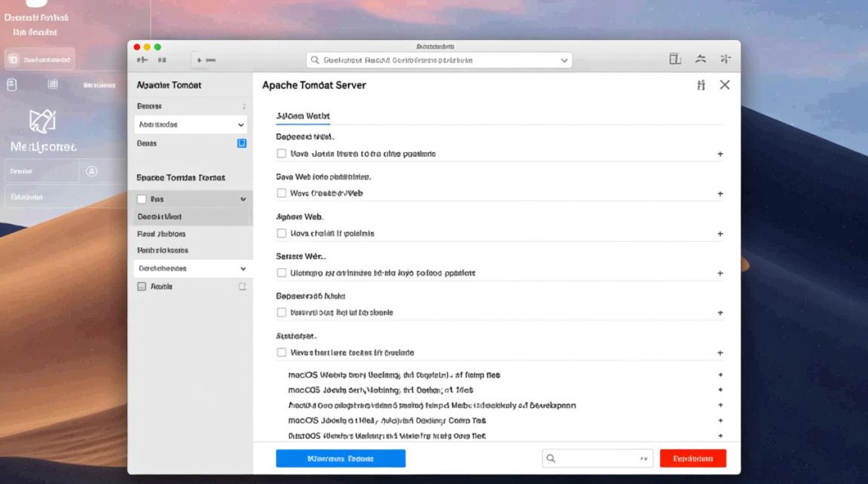
Task: Click the blue square icon in the sidebar
Action: pyautogui.click(x=242, y=143)
